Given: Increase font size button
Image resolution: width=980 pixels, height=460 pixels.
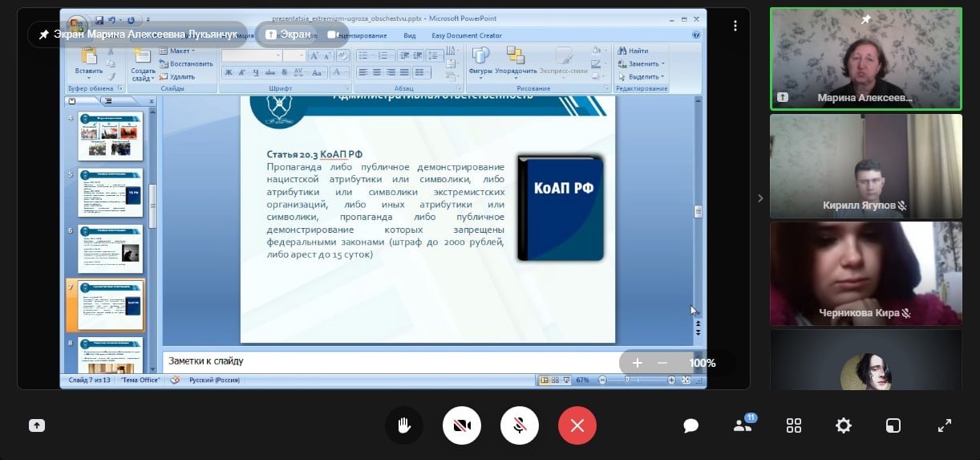Looking at the screenshot, I should pos(314,56).
